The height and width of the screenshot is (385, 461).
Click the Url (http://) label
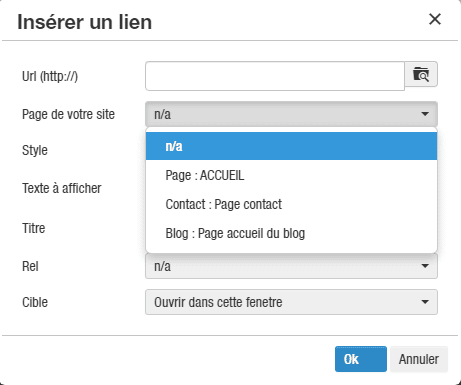pyautogui.click(x=50, y=76)
